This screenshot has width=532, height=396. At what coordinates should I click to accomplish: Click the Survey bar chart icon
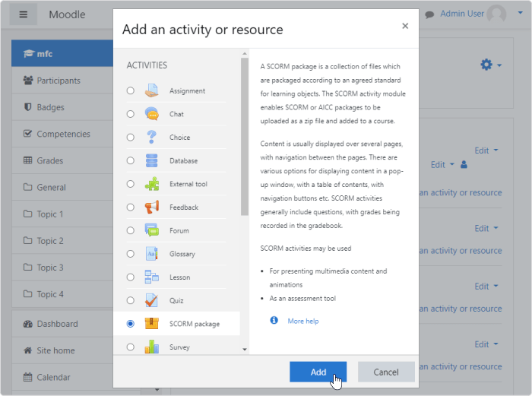point(151,347)
